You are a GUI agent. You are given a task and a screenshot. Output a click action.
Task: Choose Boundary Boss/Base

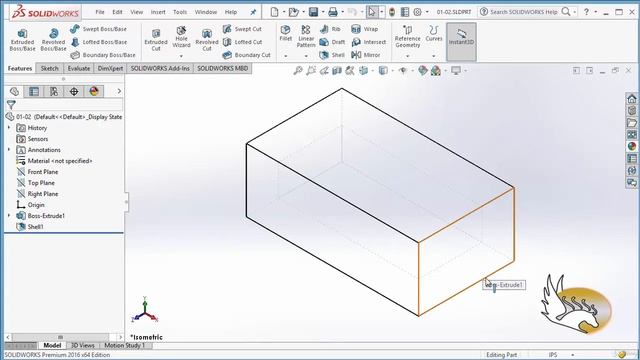point(102,55)
